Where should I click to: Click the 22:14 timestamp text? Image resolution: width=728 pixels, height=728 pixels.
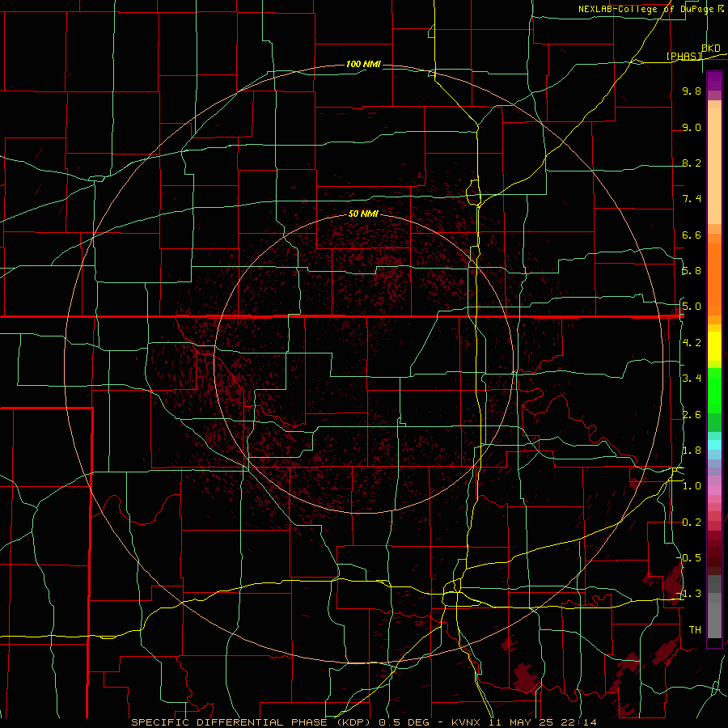coord(578,722)
